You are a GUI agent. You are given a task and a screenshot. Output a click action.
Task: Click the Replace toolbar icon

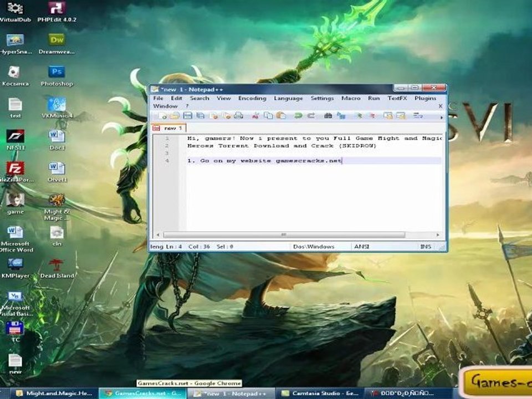coord(341,116)
